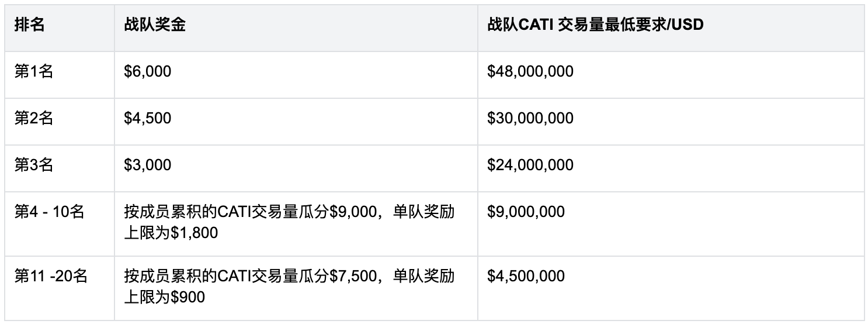Click the text about sharing $9,000
The image size is (868, 324).
pos(289,212)
